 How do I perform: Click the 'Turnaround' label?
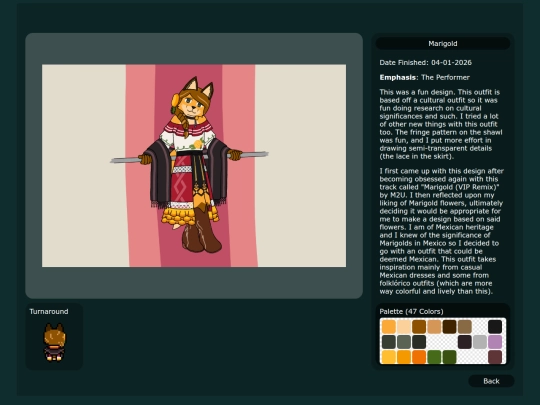click(49, 311)
